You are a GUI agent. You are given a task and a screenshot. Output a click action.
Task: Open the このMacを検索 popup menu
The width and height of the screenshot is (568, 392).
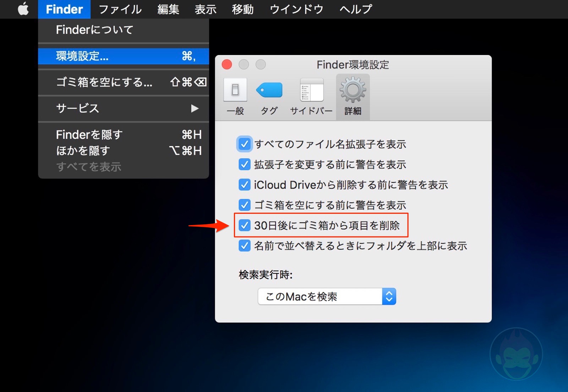pos(327,296)
